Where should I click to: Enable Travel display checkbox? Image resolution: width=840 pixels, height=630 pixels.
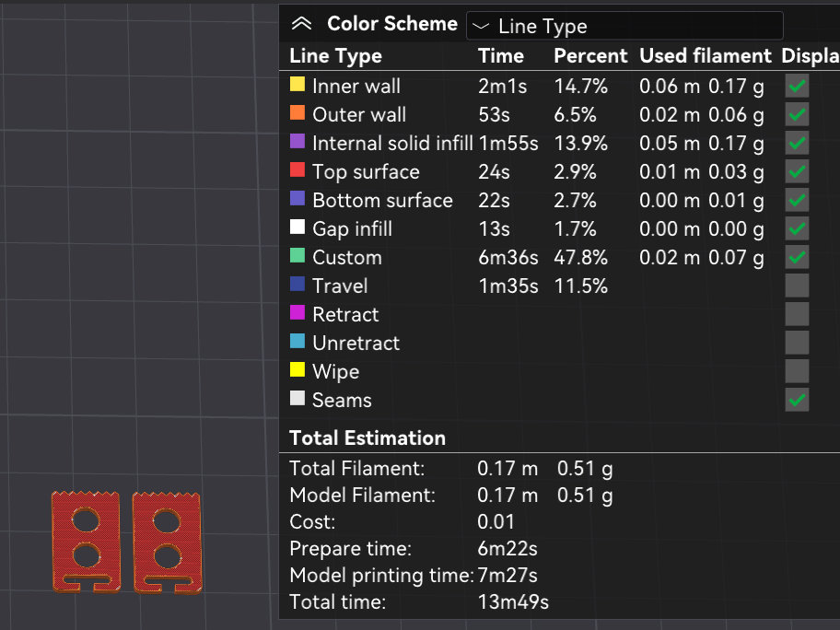point(797,286)
